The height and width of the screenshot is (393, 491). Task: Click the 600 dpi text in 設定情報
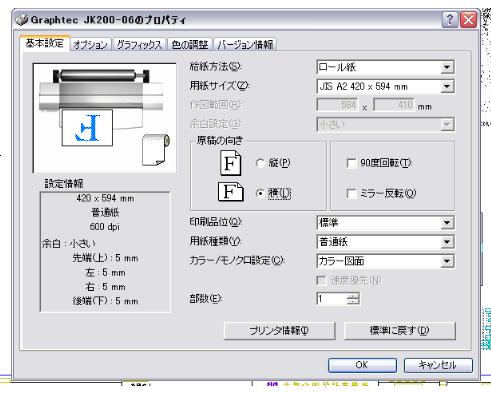105,227
